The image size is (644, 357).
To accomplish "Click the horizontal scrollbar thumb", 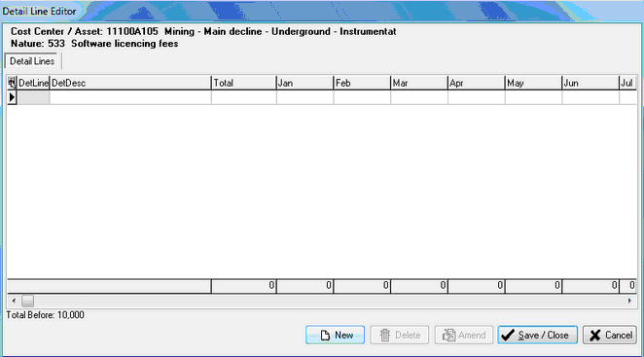I will point(27,301).
